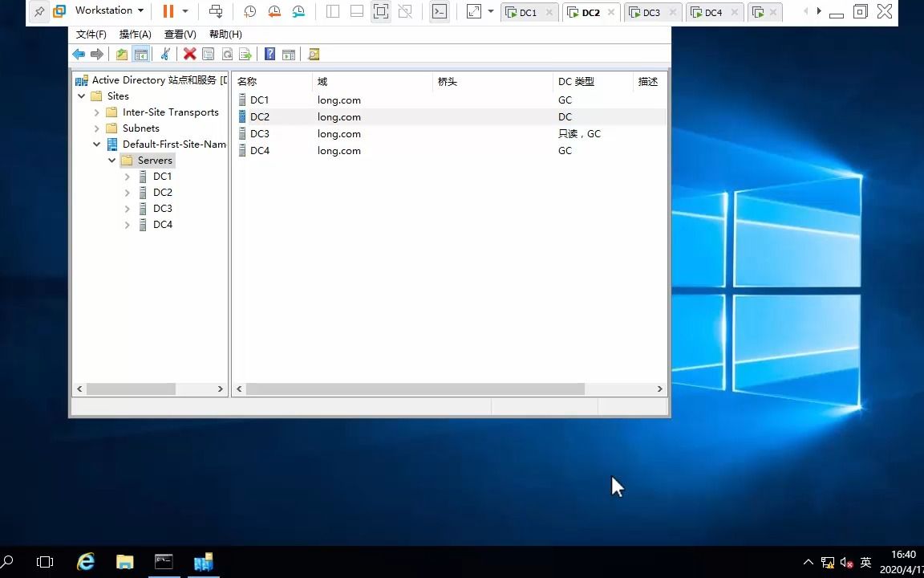Open File Explorer from the taskbar
Viewport: 924px width, 578px height.
pos(125,561)
